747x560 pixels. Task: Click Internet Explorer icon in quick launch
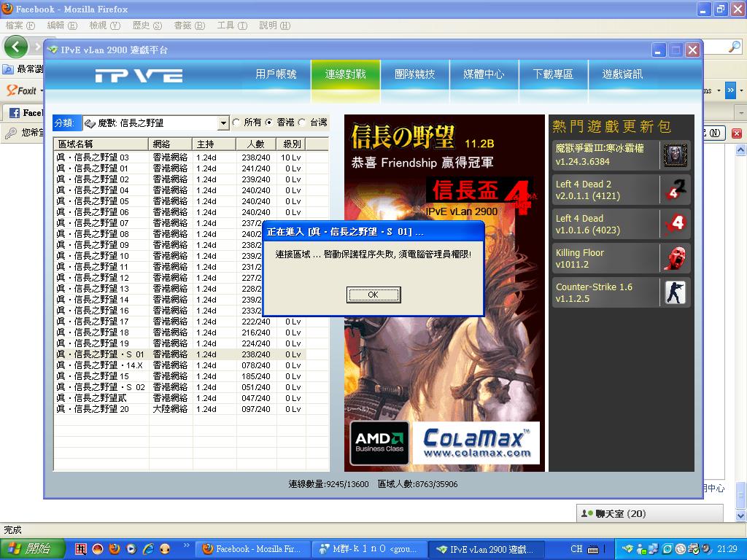point(148,549)
